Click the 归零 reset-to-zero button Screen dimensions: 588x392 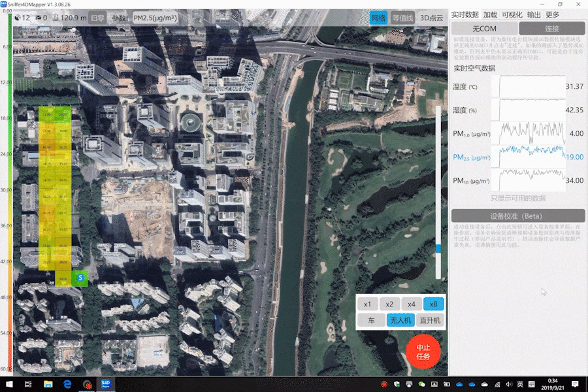(x=97, y=18)
